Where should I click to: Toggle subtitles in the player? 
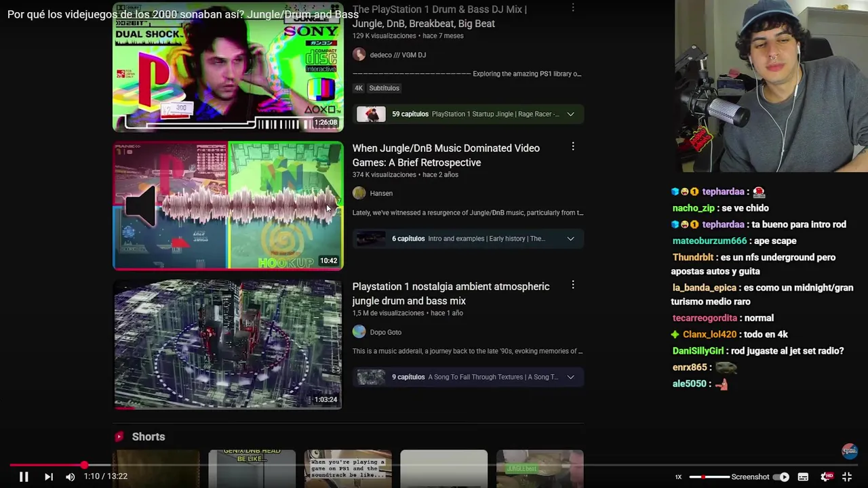[803, 477]
